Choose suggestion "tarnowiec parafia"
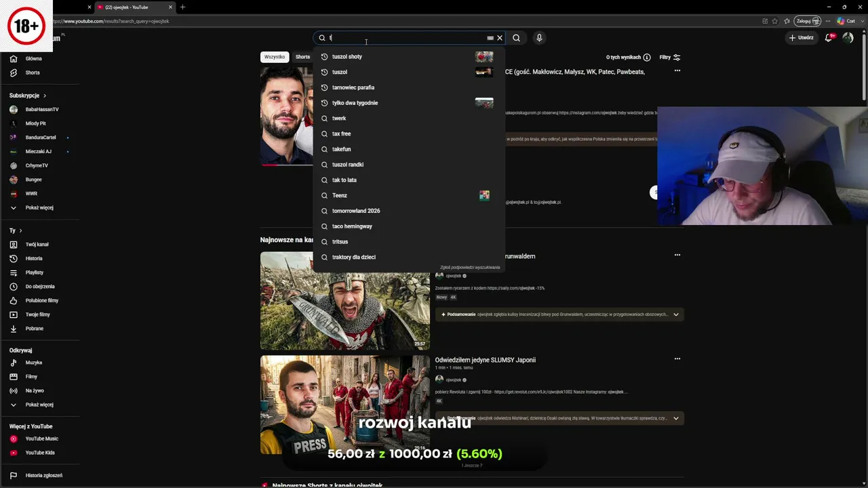 [x=409, y=87]
